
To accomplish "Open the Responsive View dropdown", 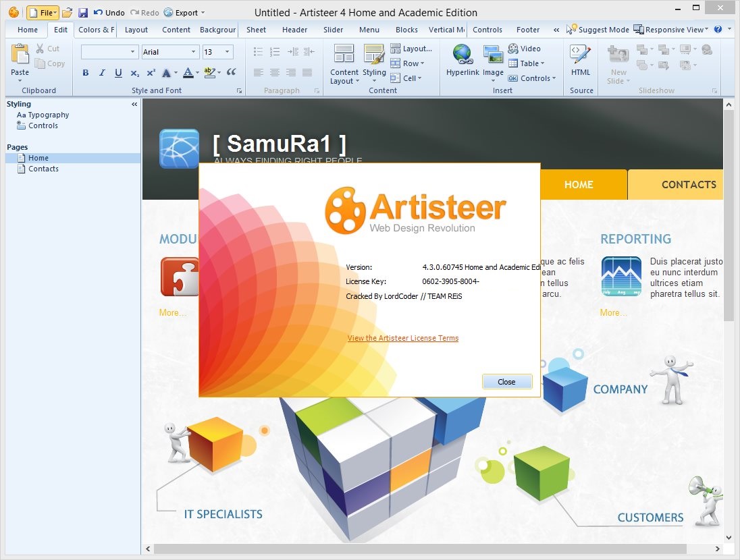I will coord(671,30).
